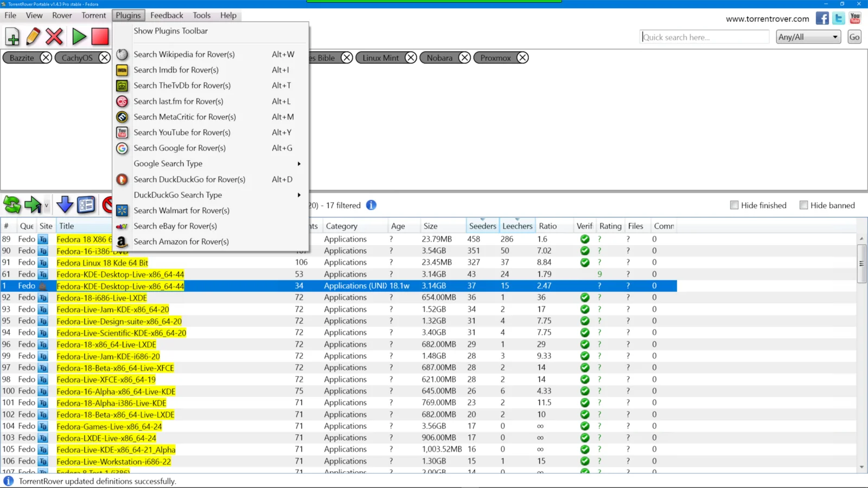868x488 pixels.
Task: Remove the Linux Mint rover tag
Action: [411, 57]
